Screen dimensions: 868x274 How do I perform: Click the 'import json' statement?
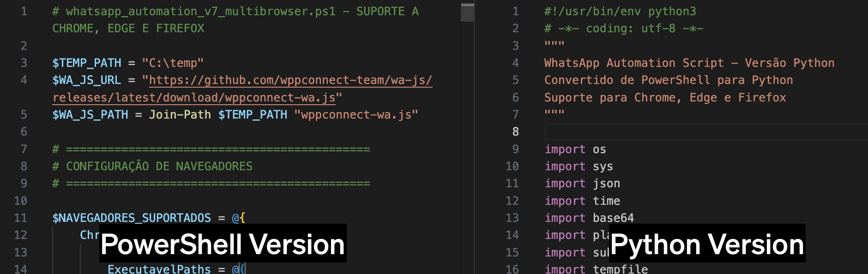(x=582, y=184)
